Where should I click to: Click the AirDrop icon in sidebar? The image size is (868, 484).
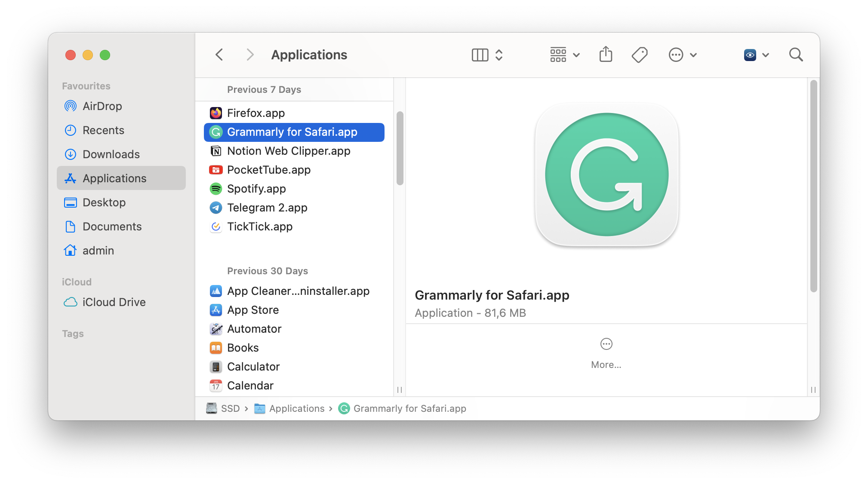71,106
